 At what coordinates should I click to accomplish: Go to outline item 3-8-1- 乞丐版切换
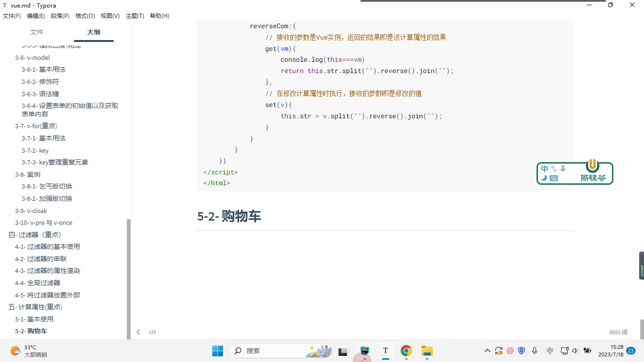47,186
